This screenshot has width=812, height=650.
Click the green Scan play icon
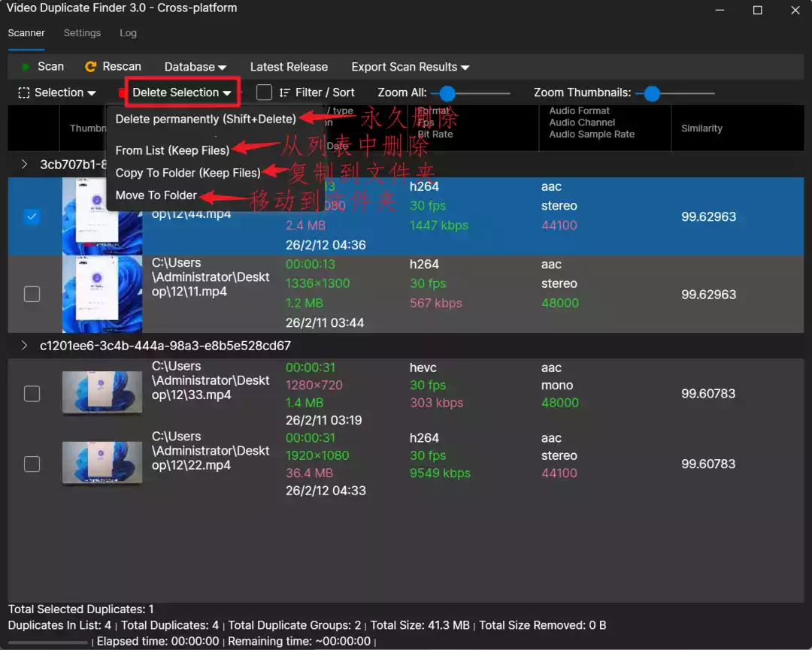(26, 67)
